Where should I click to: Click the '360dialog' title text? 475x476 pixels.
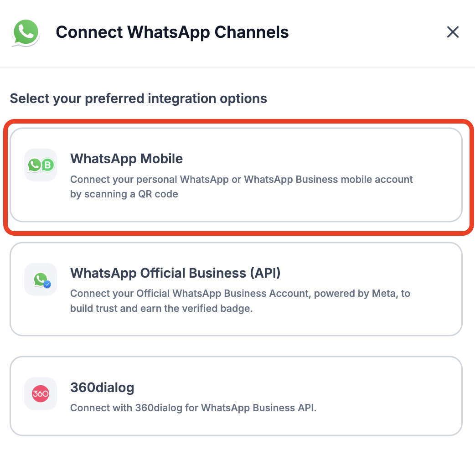102,388
